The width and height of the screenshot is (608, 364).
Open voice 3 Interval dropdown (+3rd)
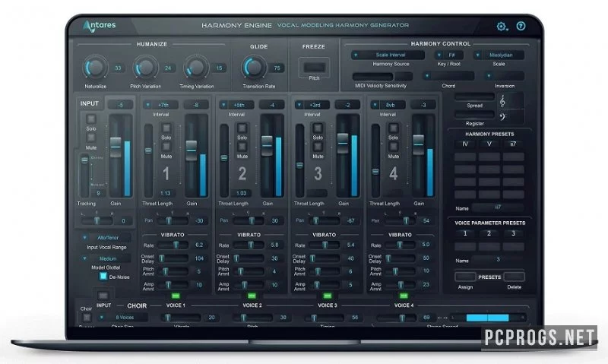coord(312,105)
